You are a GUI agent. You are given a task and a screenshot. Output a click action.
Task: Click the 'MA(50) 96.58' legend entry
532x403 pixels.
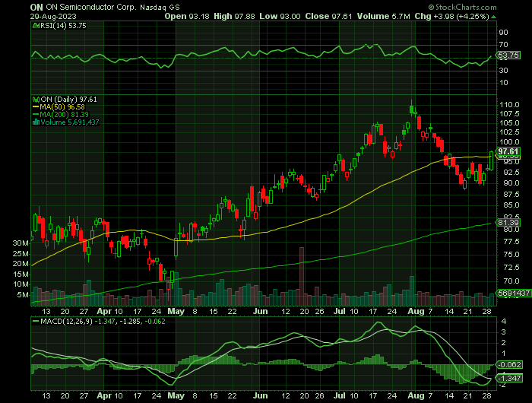click(62, 107)
